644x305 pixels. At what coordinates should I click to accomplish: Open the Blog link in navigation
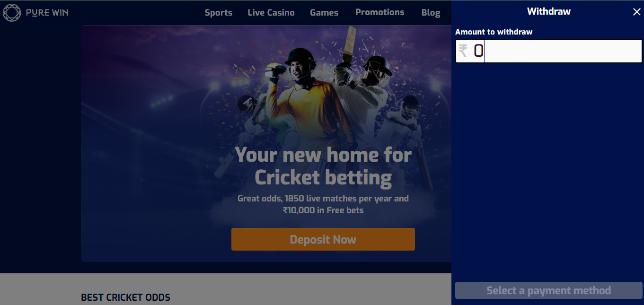click(x=431, y=13)
